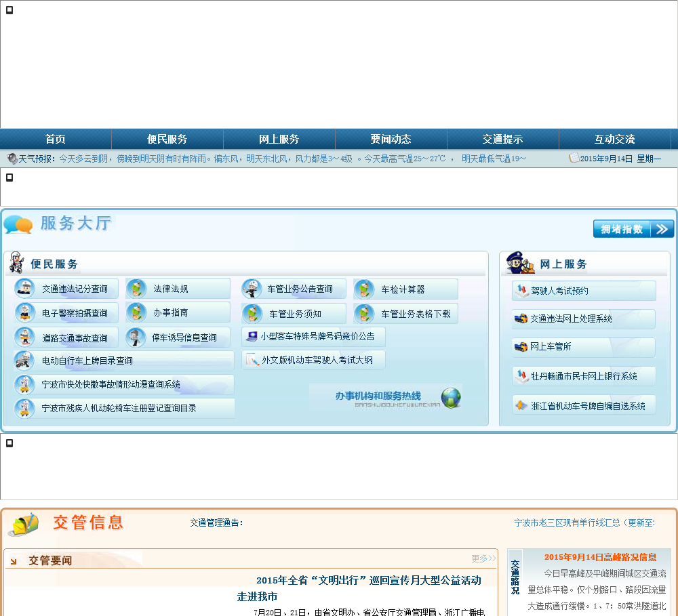
Task: Click the truck icon beside 网上车管所
Action: pos(521,346)
